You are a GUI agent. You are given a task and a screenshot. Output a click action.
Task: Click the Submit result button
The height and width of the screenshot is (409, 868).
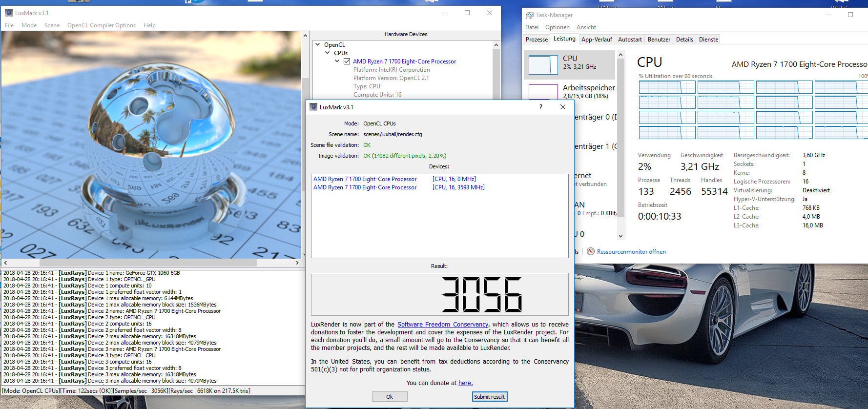click(x=490, y=397)
